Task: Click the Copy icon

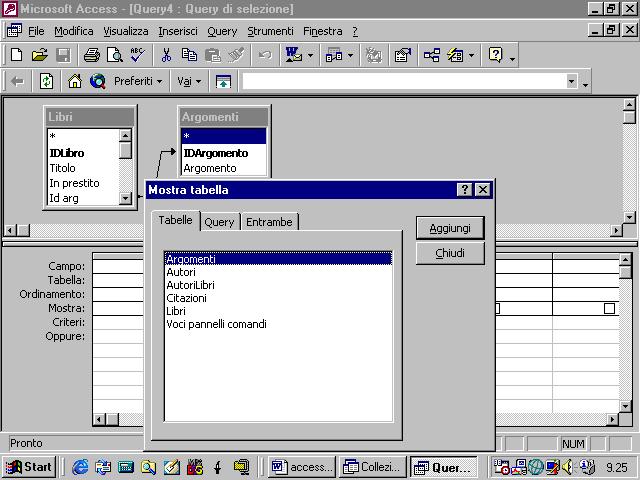Action: (189, 55)
